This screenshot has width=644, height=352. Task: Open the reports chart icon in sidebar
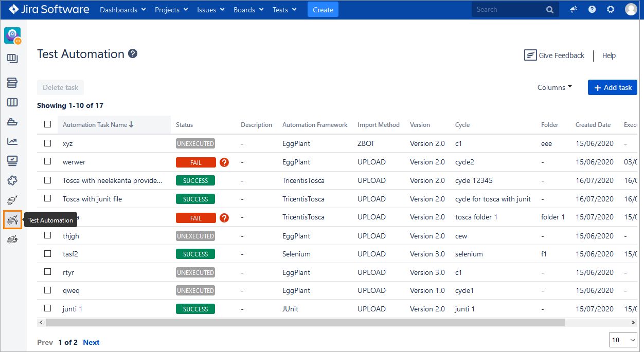tap(12, 141)
